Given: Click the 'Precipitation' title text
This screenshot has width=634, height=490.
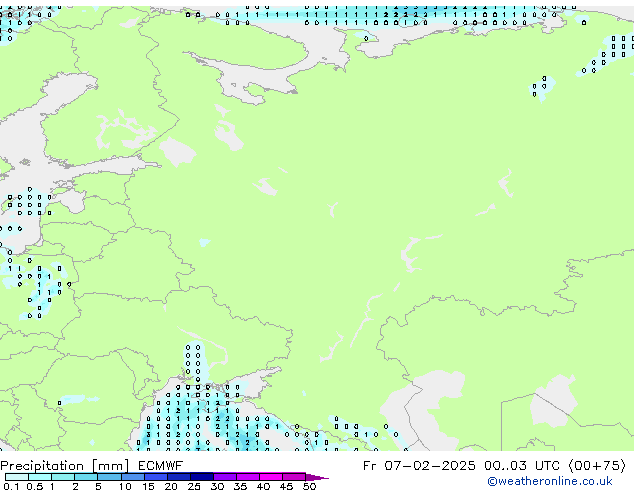Looking at the screenshot, I should pyautogui.click(x=42, y=466).
